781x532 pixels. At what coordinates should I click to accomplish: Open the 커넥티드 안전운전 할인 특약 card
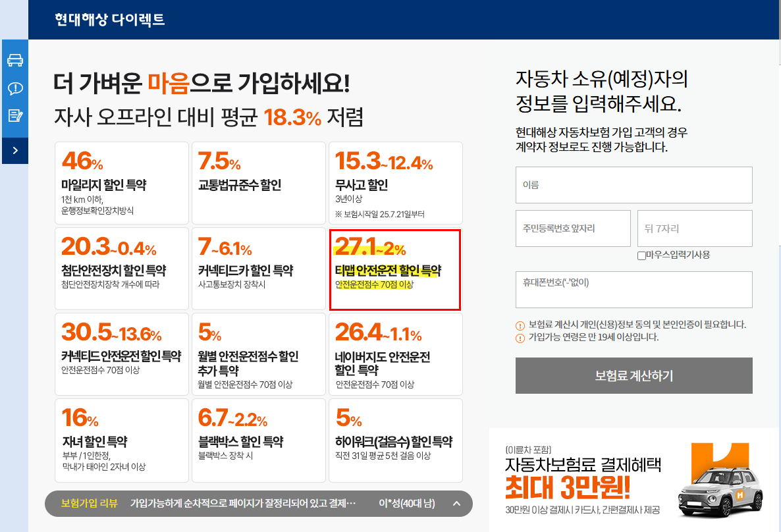(122, 354)
